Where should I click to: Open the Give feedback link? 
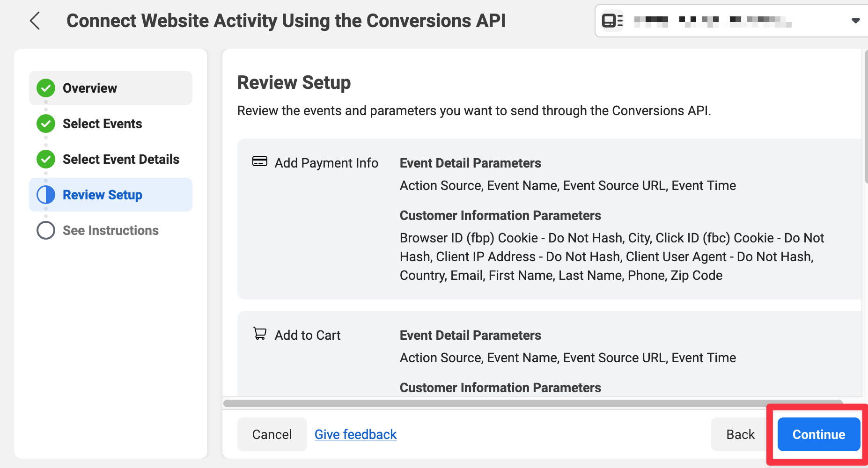click(355, 434)
